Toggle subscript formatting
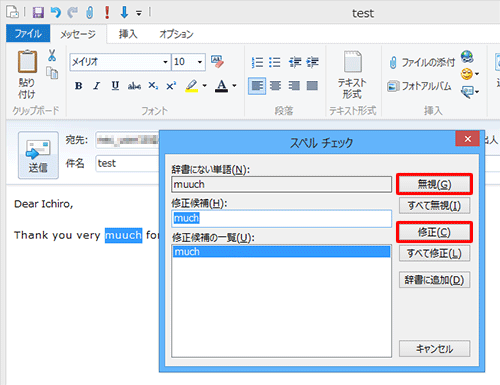The height and width of the screenshot is (385, 500). point(153,86)
